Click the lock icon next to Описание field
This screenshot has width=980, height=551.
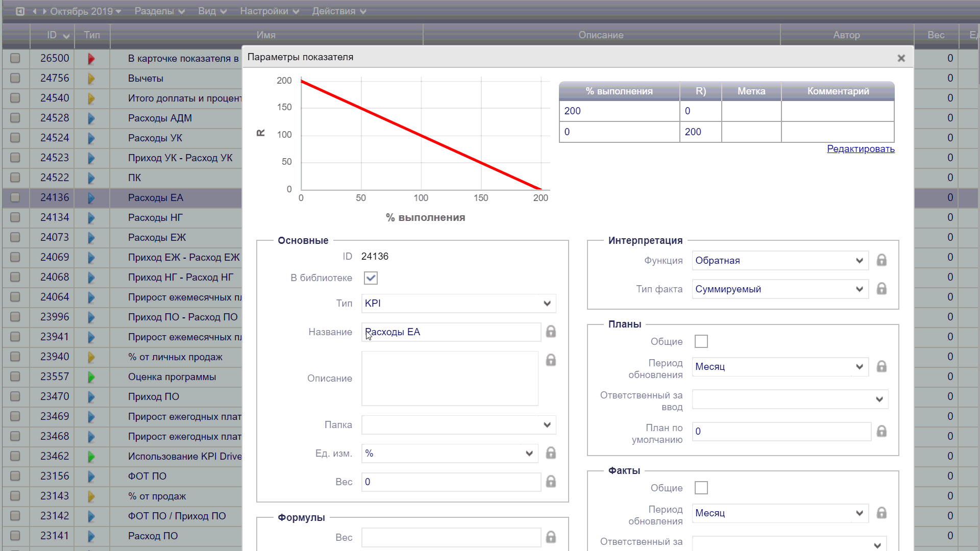551,360
